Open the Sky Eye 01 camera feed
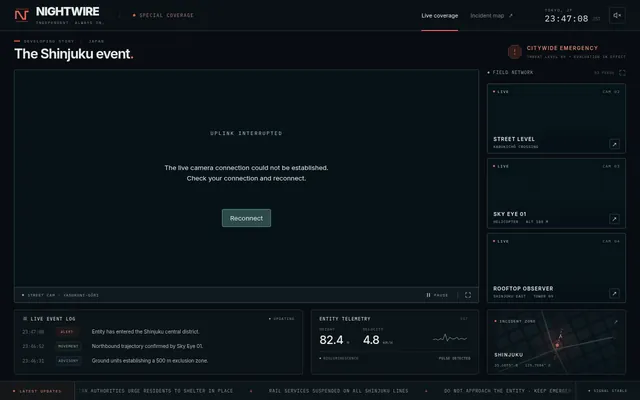 (x=614, y=219)
